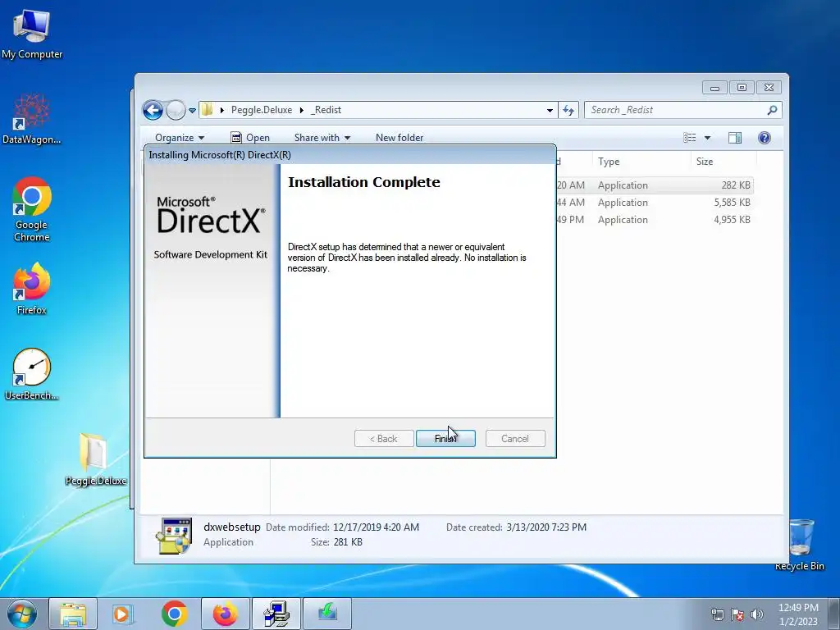The height and width of the screenshot is (630, 840).
Task: Refresh the _Redist folder view
Action: click(568, 111)
